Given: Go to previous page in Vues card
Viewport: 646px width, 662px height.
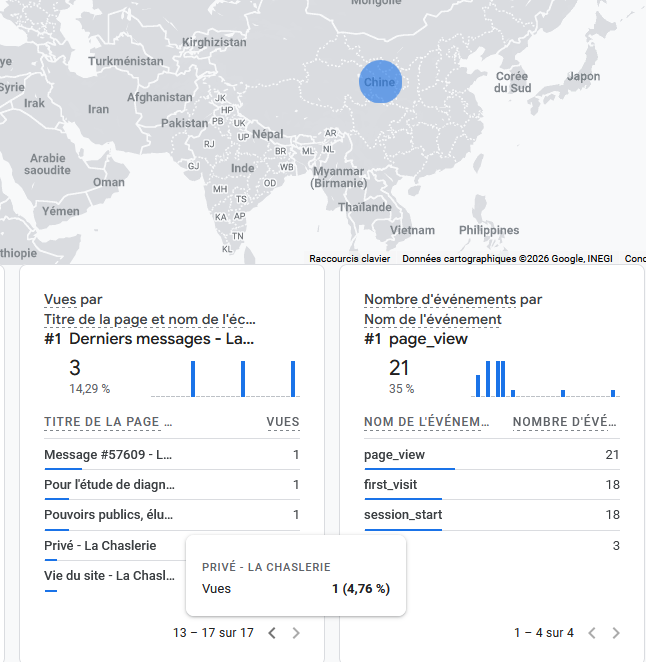Looking at the screenshot, I should click(x=272, y=633).
